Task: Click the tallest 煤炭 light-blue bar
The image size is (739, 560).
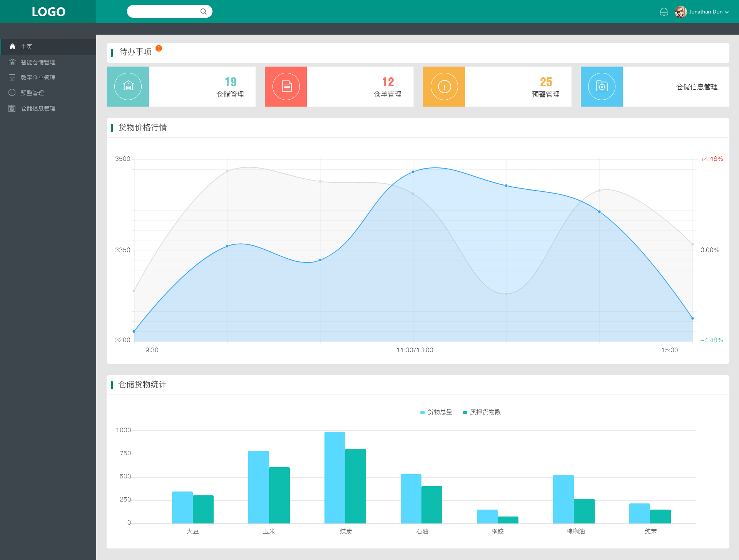Action: pyautogui.click(x=334, y=477)
